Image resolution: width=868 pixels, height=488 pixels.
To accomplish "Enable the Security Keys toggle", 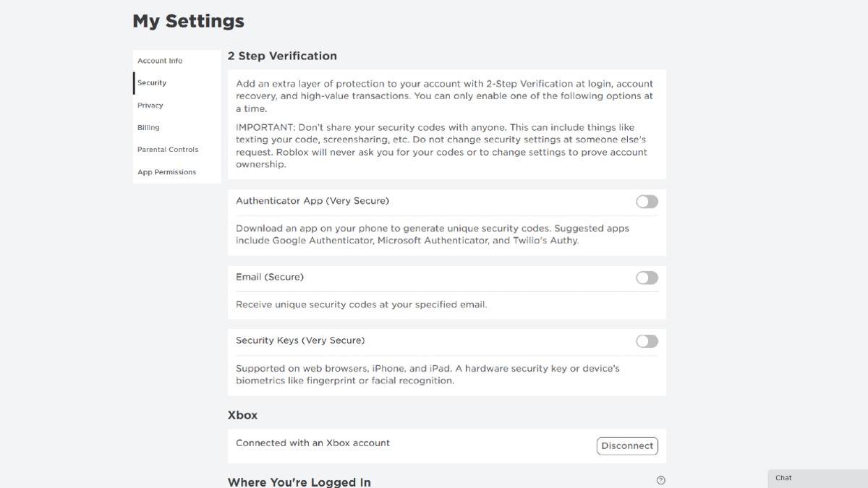I will (x=646, y=341).
